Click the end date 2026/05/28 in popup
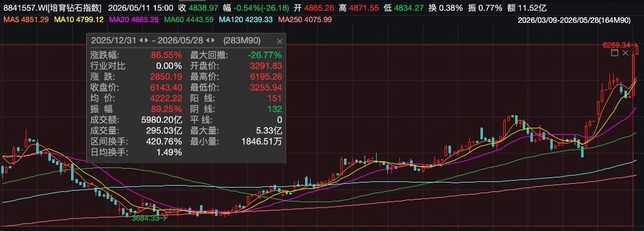644x231 pixels. tap(180, 41)
